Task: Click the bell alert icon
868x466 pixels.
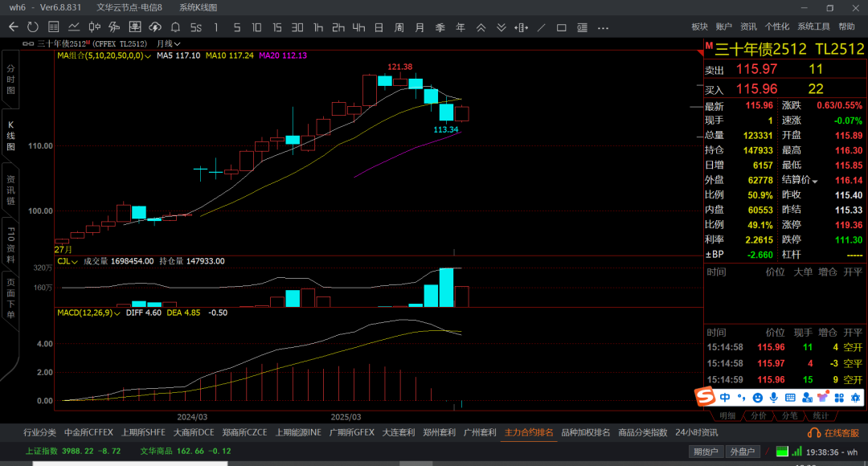Action: pos(175,27)
